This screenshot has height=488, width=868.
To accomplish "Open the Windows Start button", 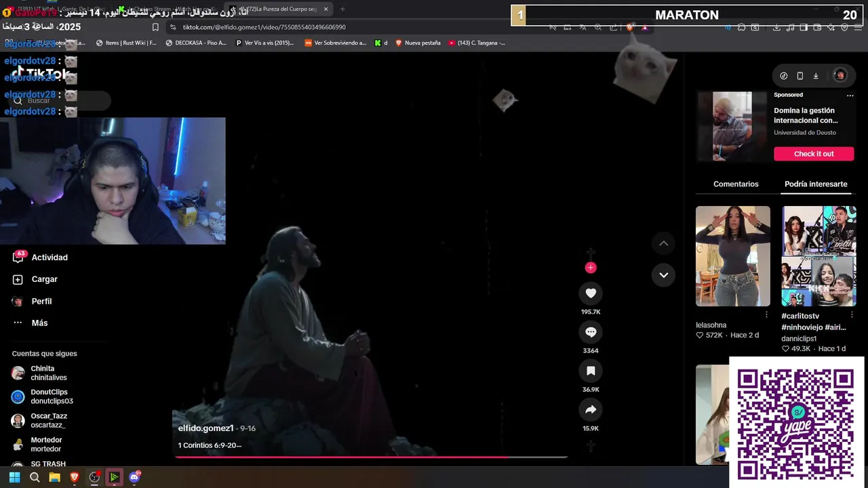I will coord(14,477).
